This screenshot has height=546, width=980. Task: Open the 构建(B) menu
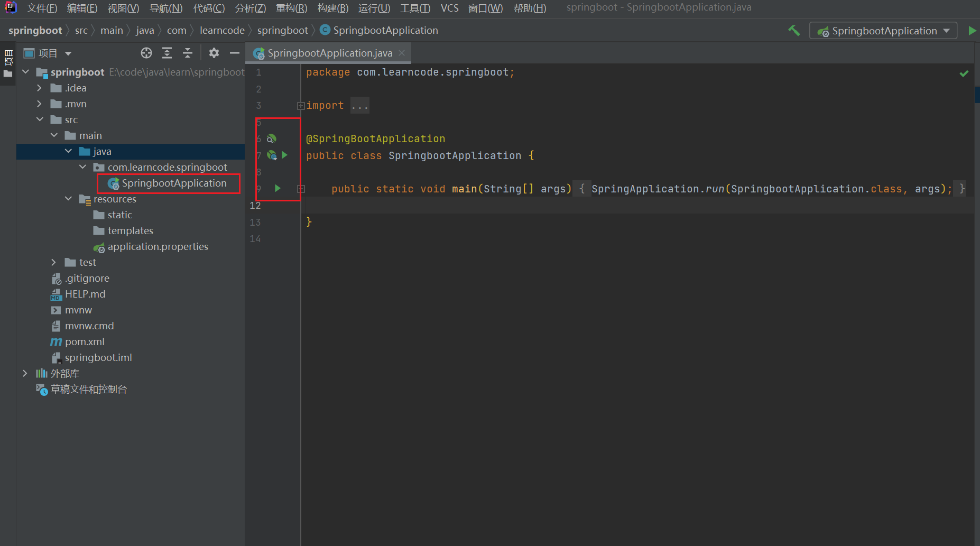333,8
